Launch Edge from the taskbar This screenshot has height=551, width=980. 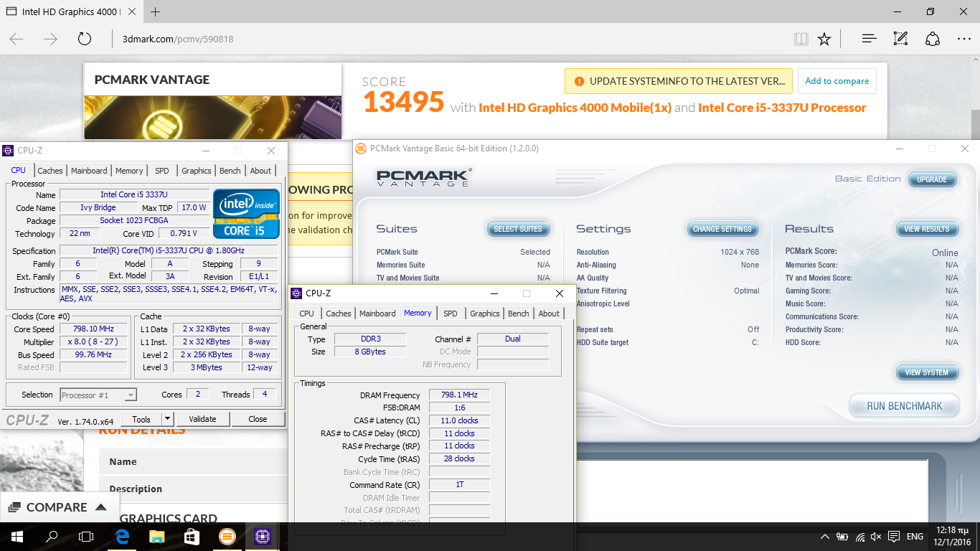point(122,536)
